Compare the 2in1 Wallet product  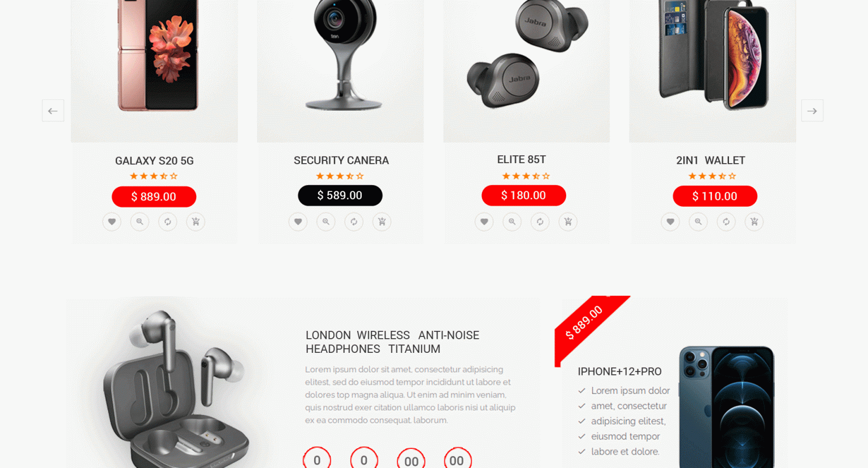click(x=726, y=222)
